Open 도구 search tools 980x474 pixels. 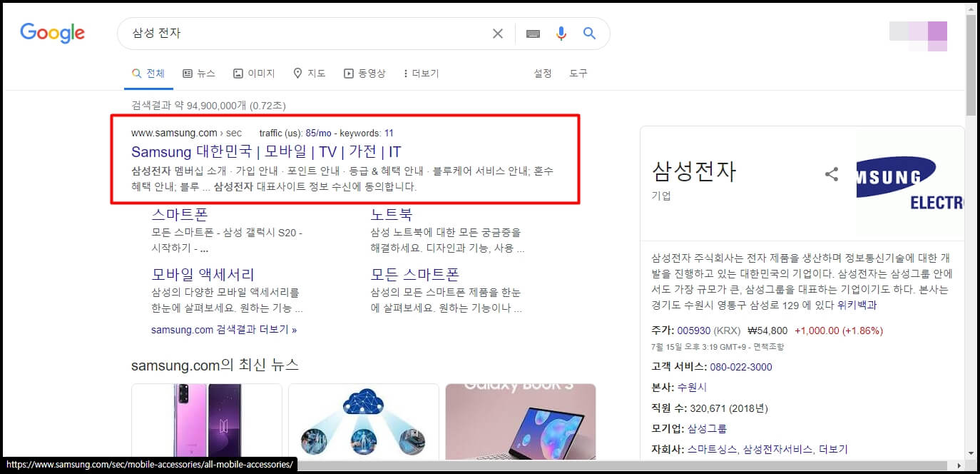[x=578, y=74]
